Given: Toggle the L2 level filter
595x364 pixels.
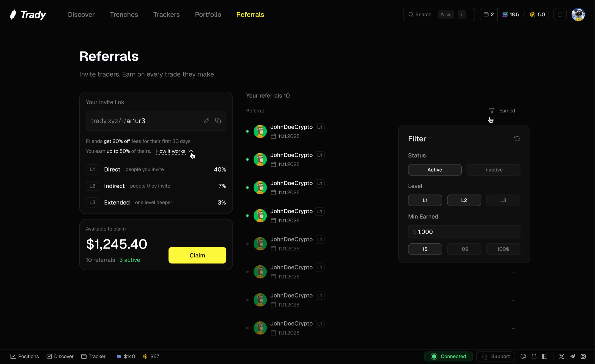Looking at the screenshot, I should pos(464,200).
